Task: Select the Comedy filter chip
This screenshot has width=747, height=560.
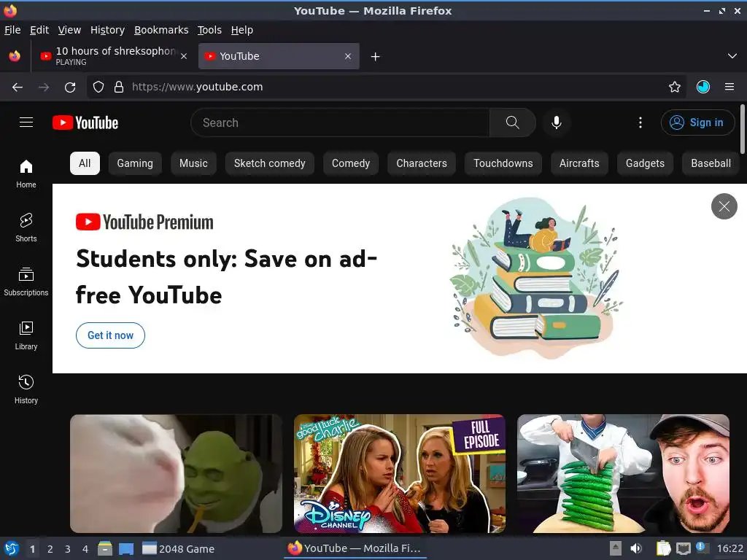Action: (351, 163)
